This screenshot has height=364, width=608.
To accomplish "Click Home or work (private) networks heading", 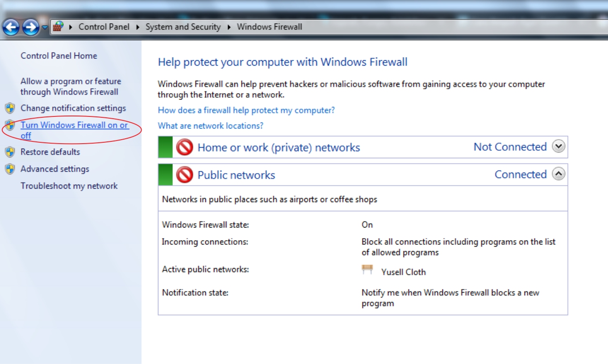I will (279, 148).
